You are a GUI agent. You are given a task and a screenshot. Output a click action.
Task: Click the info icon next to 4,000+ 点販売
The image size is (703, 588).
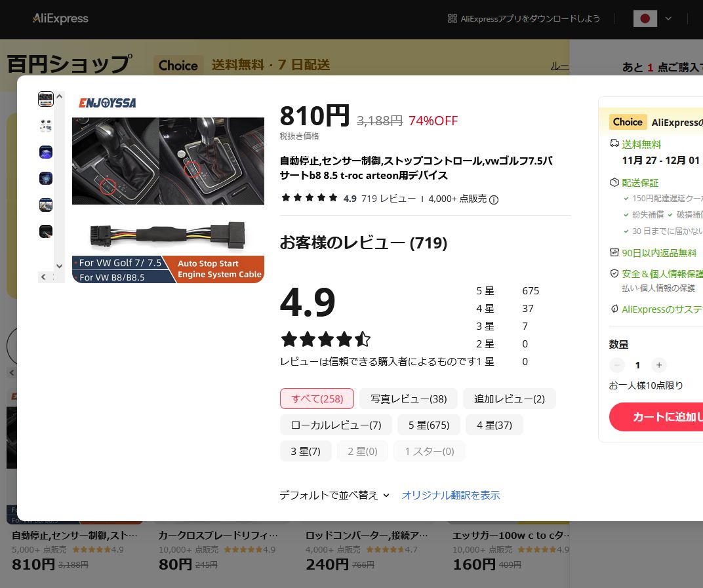(494, 200)
